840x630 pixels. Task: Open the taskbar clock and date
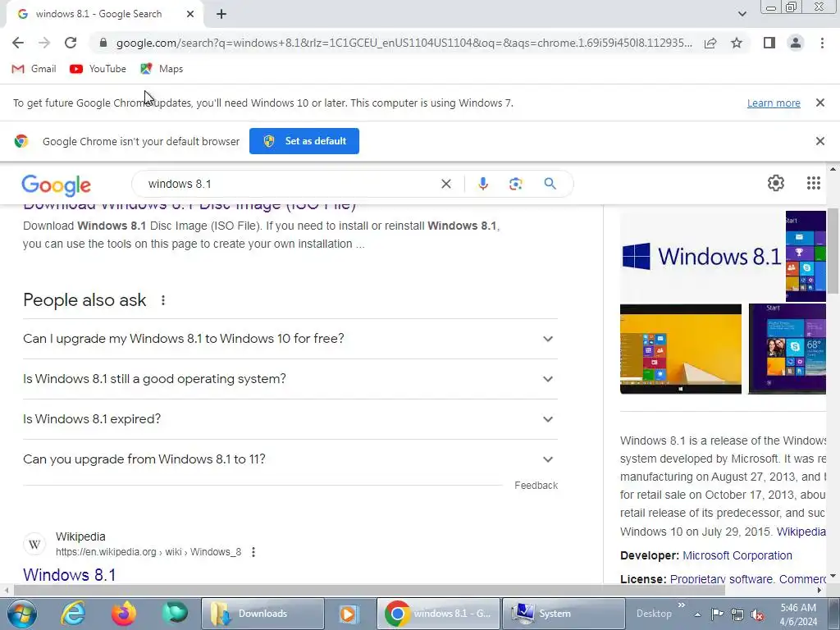[x=798, y=614]
